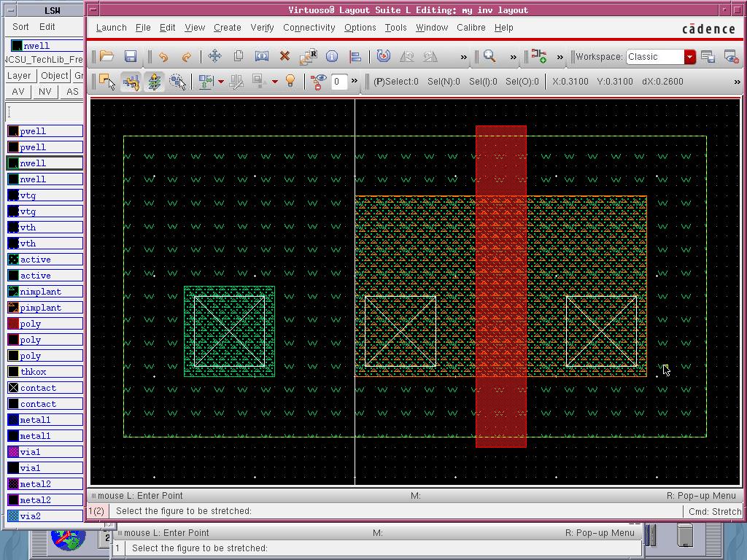Click the Delete red X icon
The height and width of the screenshot is (560, 747).
coord(285,56)
